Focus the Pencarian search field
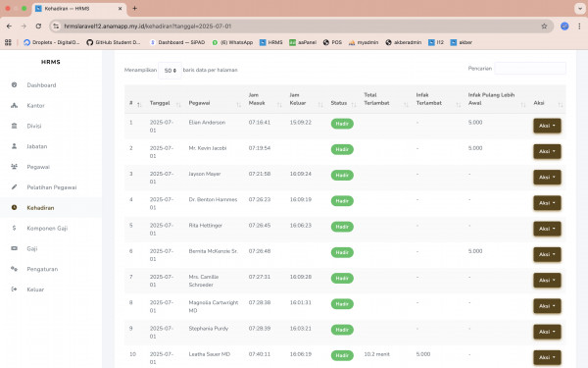 coord(530,69)
